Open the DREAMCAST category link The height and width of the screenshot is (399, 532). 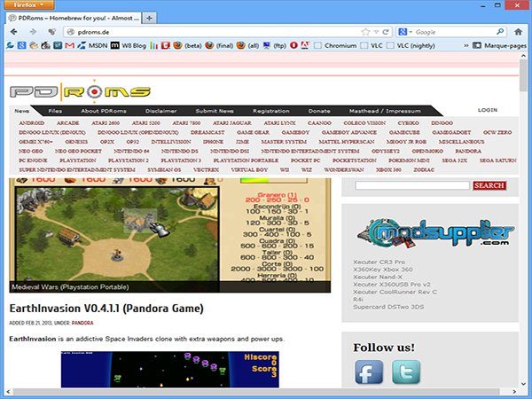207,132
